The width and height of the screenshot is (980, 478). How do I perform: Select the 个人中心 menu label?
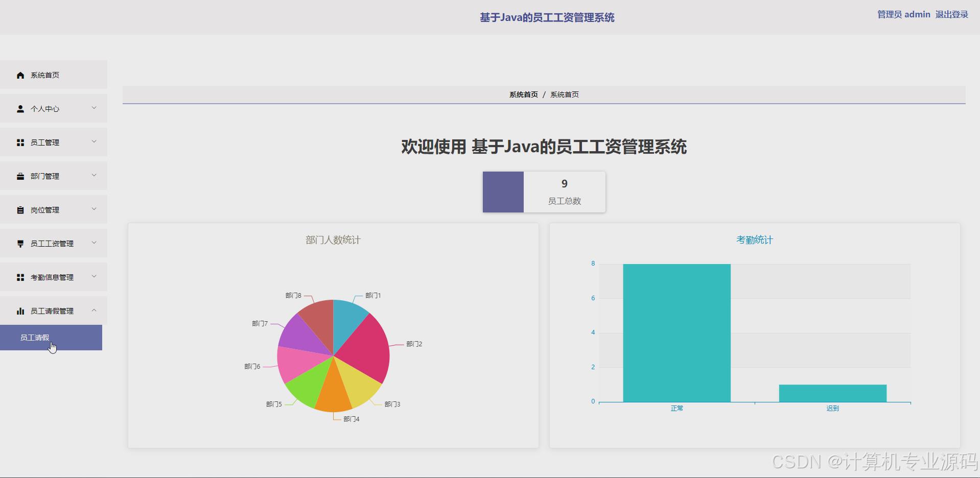point(45,109)
